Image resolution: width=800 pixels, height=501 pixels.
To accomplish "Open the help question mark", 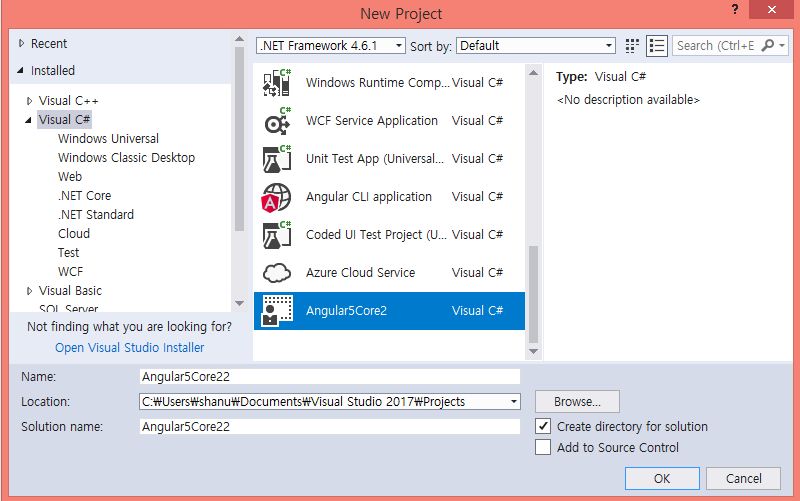I will (x=735, y=9).
